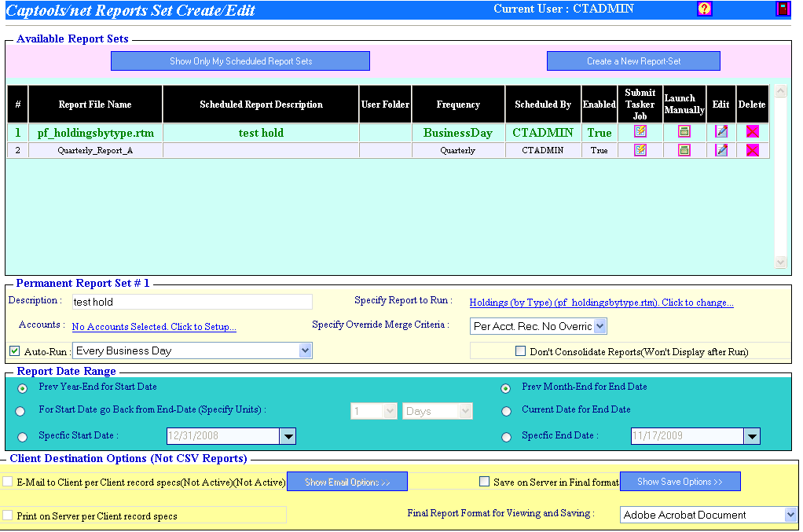Open the No Accounts Selected setup link
This screenshot has width=803, height=532.
coord(153,326)
